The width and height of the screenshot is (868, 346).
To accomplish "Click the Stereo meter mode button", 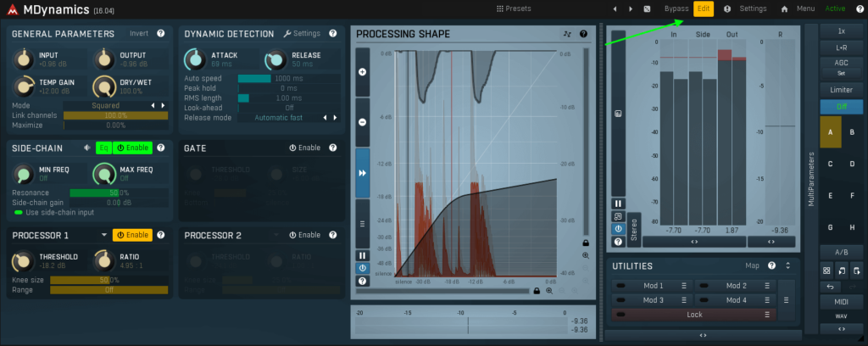I will [x=634, y=230].
